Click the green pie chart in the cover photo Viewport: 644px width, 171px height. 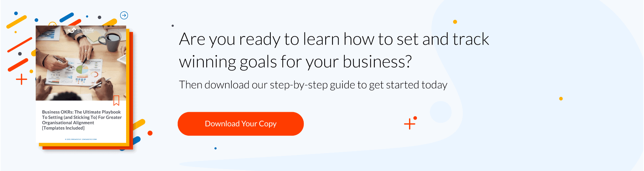(x=82, y=69)
